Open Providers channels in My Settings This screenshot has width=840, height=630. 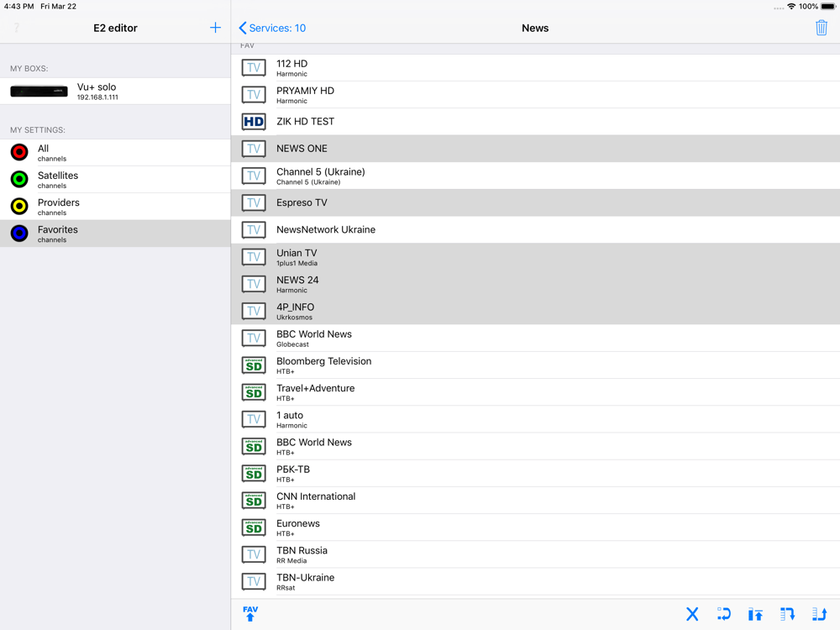pyautogui.click(x=115, y=207)
